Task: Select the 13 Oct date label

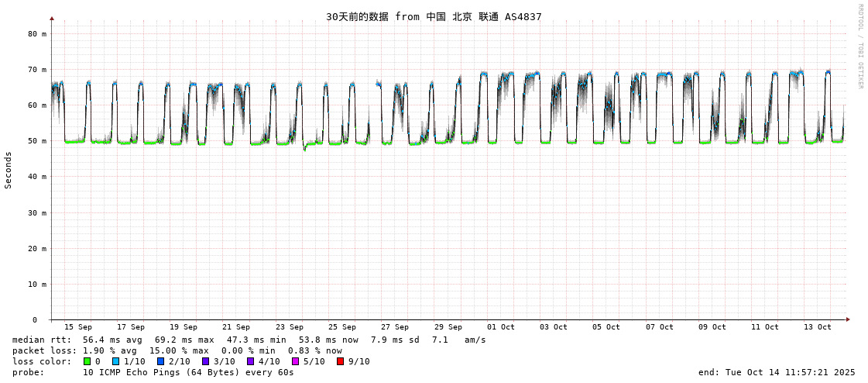Action: pyautogui.click(x=818, y=327)
